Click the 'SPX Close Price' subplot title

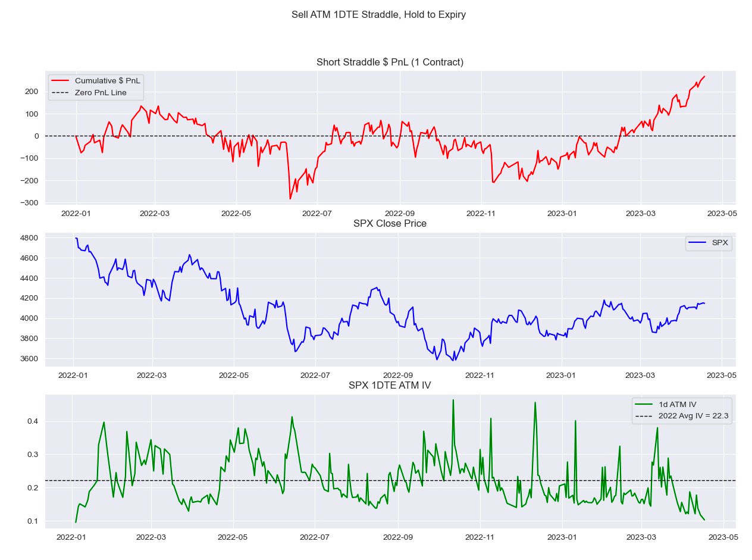390,224
